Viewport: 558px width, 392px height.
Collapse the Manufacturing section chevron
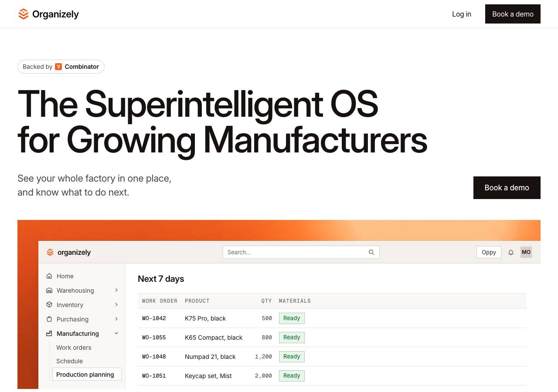click(116, 333)
